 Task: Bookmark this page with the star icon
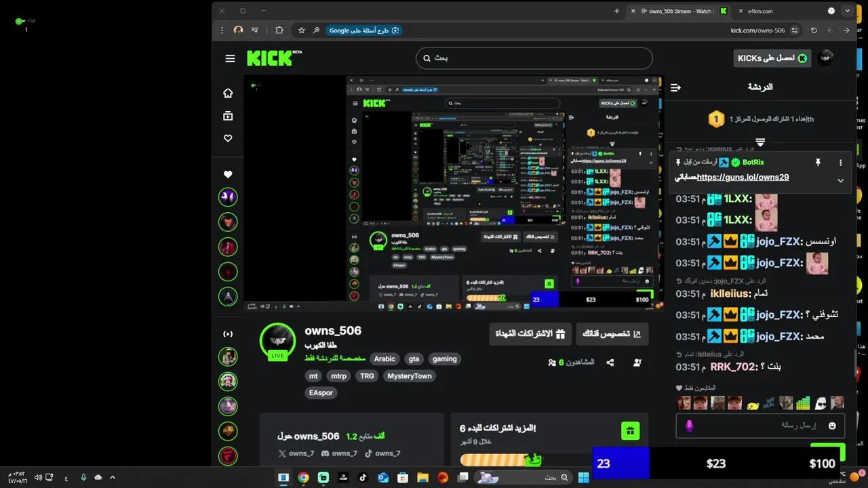tap(302, 30)
